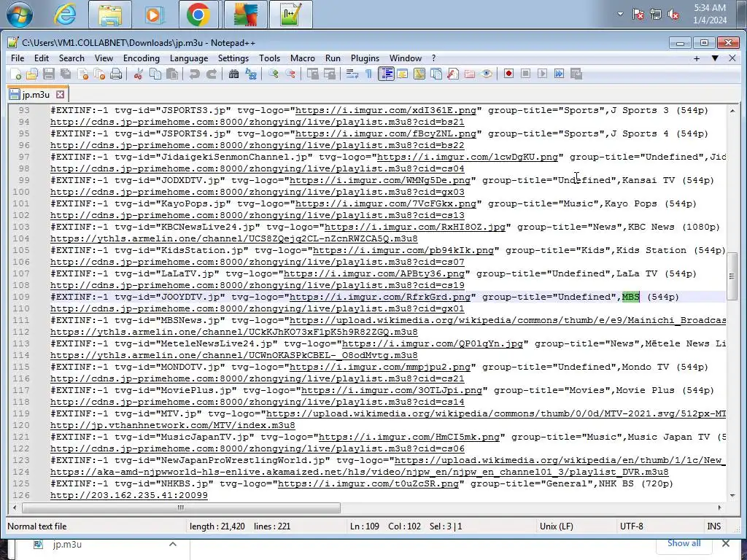Start macro recording with the red Record icon
This screenshot has height=560, width=747.
click(508, 74)
